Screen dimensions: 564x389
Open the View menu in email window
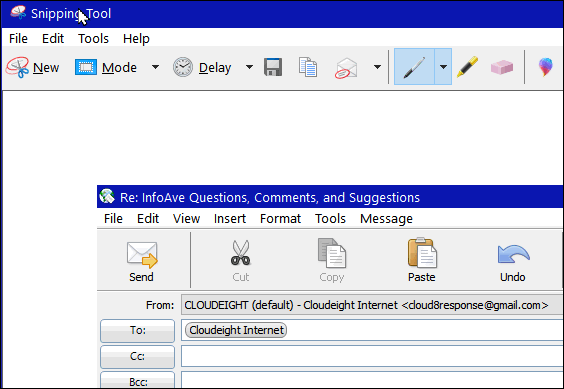point(186,218)
